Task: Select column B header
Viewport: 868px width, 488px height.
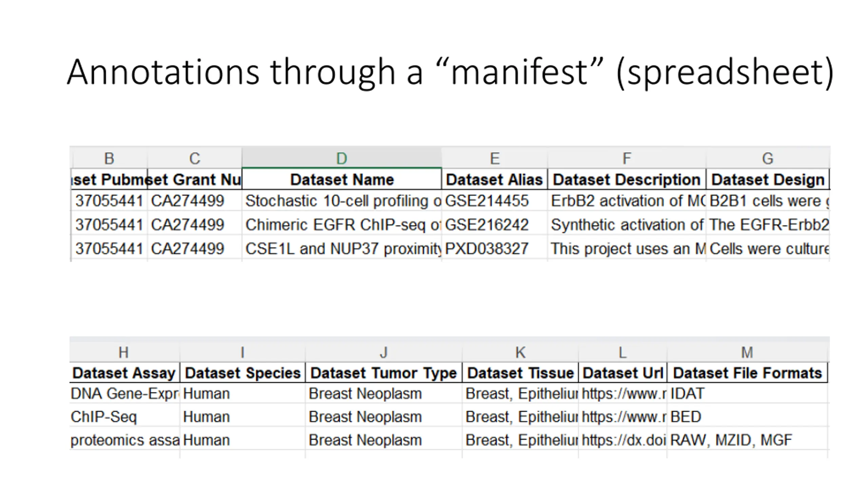Action: [109, 158]
